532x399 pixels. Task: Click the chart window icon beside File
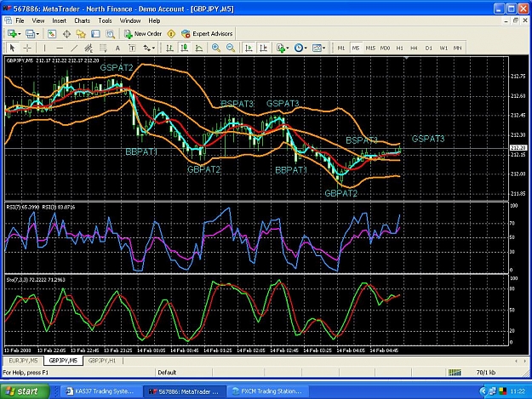9,20
